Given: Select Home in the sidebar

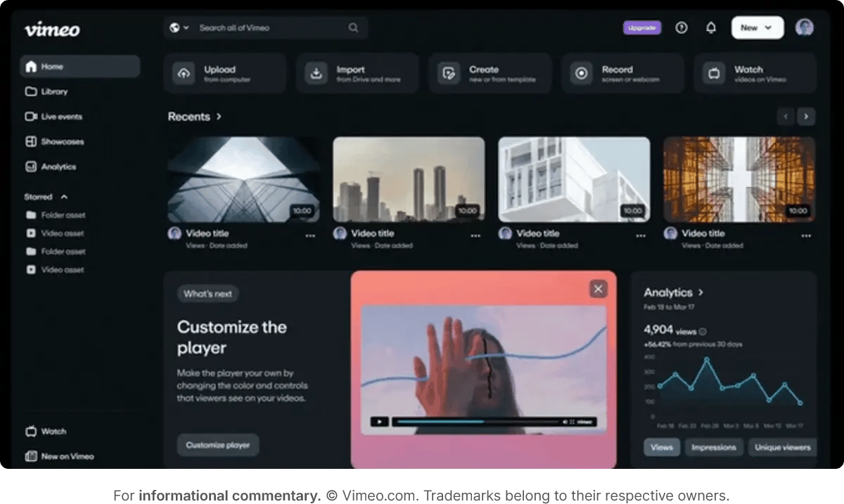Looking at the screenshot, I should [x=51, y=65].
